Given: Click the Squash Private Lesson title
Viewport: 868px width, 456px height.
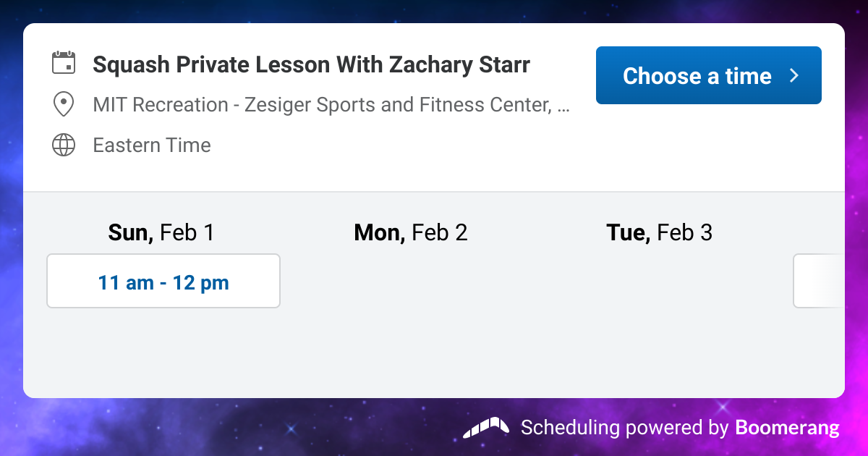Looking at the screenshot, I should (311, 64).
